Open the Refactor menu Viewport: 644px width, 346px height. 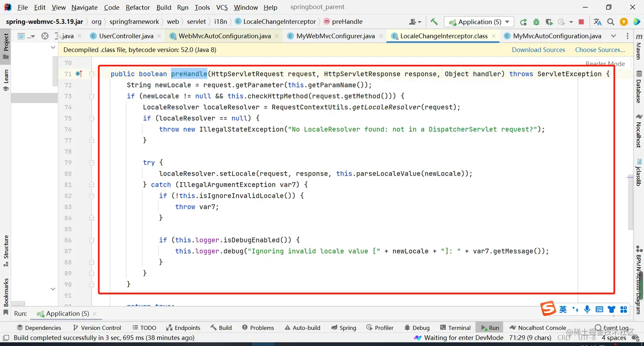(x=138, y=7)
